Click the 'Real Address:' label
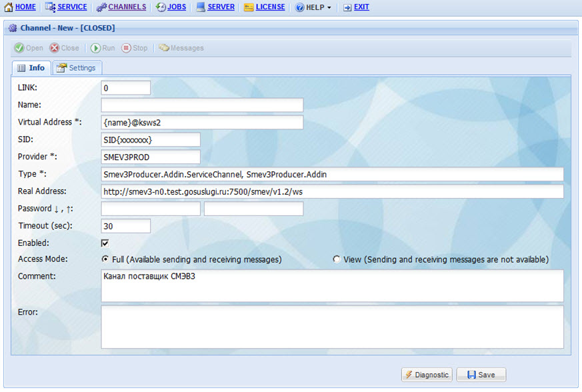The width and height of the screenshot is (582, 392). 42,191
